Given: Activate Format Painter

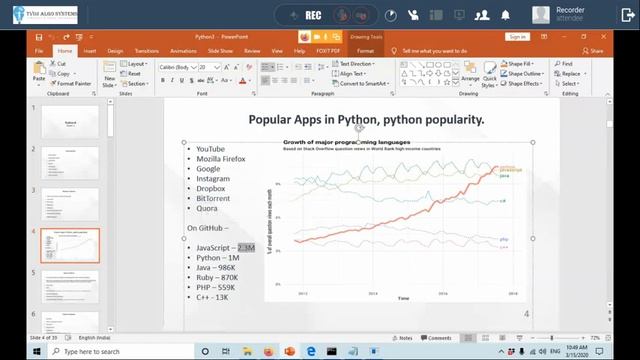Looking at the screenshot, I should 71,83.
